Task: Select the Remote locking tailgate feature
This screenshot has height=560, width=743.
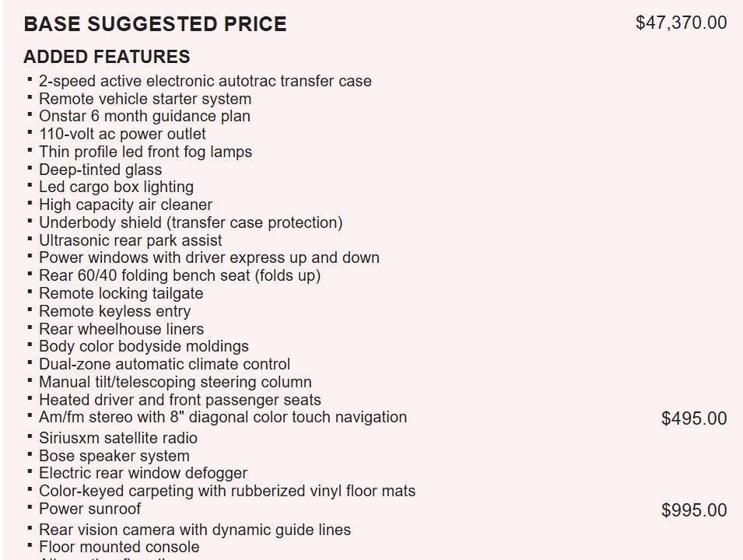Action: (x=121, y=293)
